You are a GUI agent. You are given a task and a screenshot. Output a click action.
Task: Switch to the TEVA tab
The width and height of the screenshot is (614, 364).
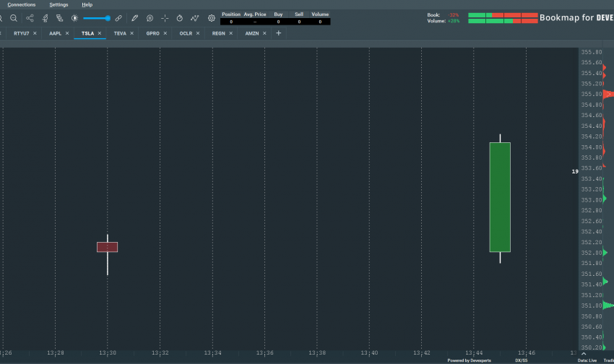coord(120,33)
